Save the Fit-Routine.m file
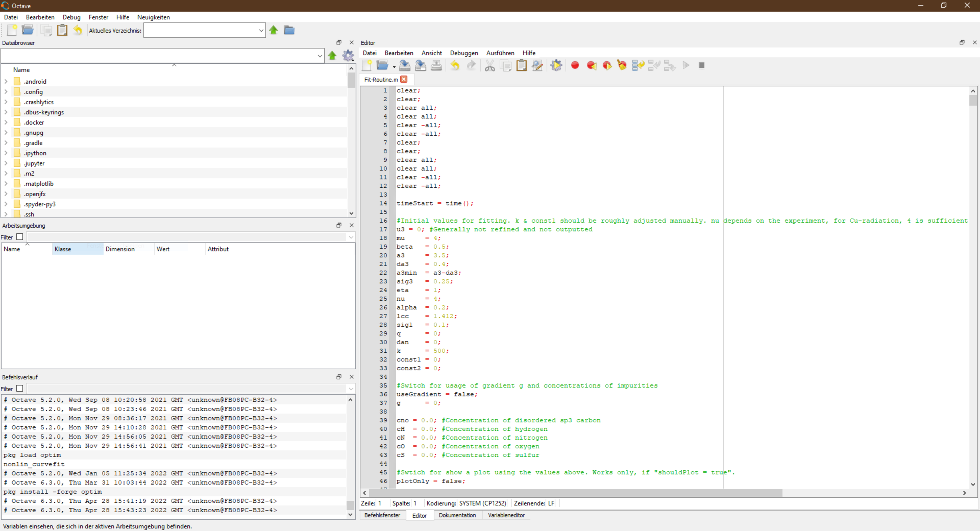 tap(405, 65)
